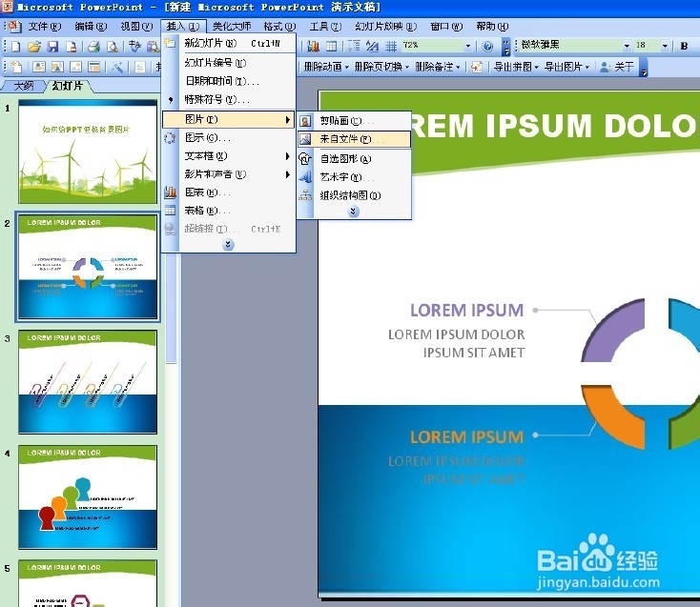Click the export icon before 导出拼图

point(477,67)
